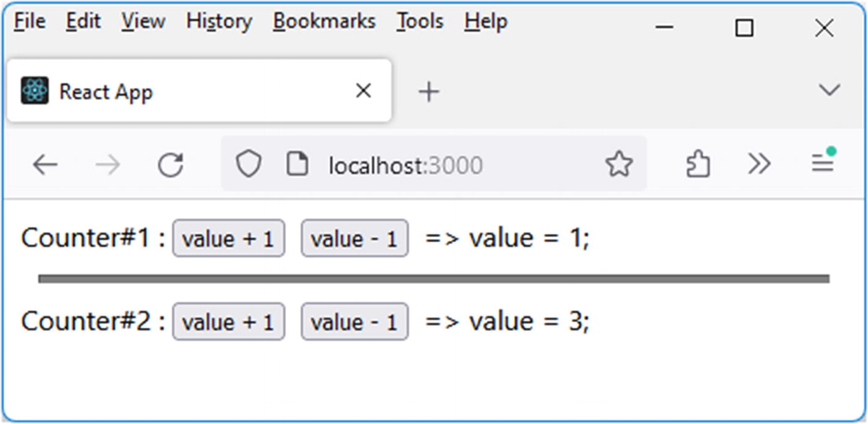
Task: Close the React App tab
Action: point(363,91)
